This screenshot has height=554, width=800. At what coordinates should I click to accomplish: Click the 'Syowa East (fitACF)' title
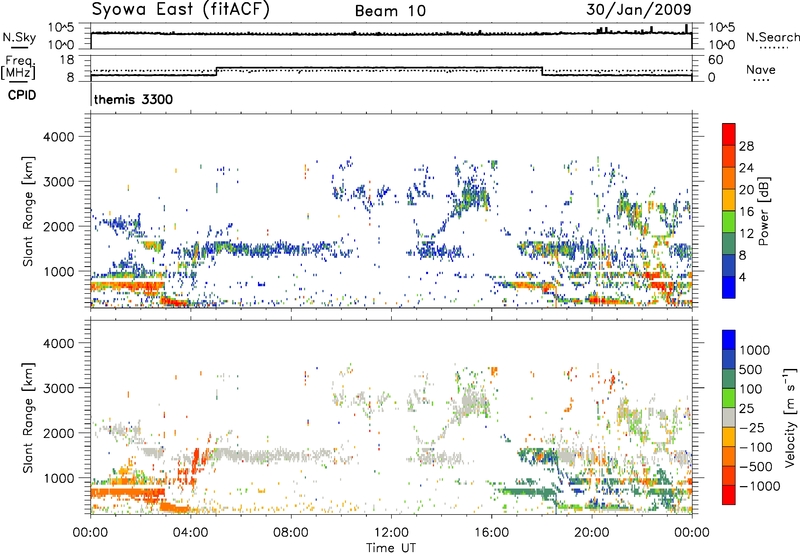(x=180, y=9)
